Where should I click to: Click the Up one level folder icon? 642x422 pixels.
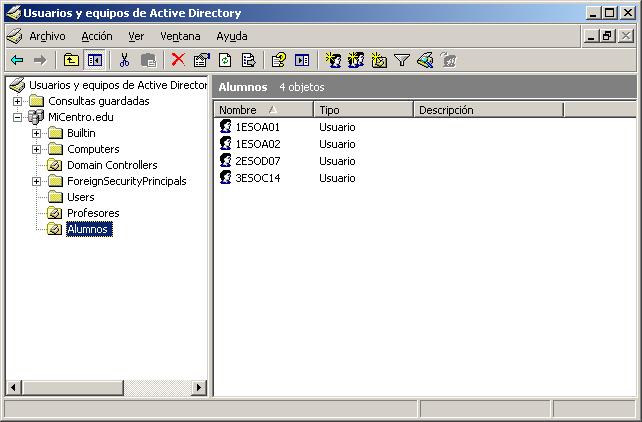click(x=72, y=61)
